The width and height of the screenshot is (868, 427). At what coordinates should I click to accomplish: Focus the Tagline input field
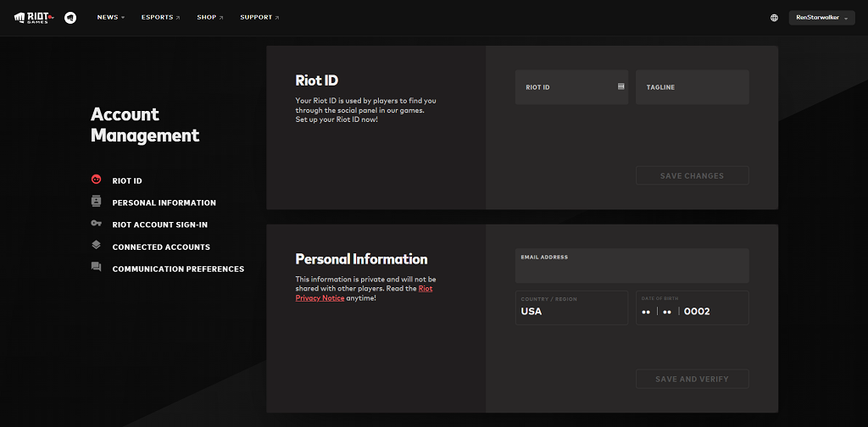[692, 87]
